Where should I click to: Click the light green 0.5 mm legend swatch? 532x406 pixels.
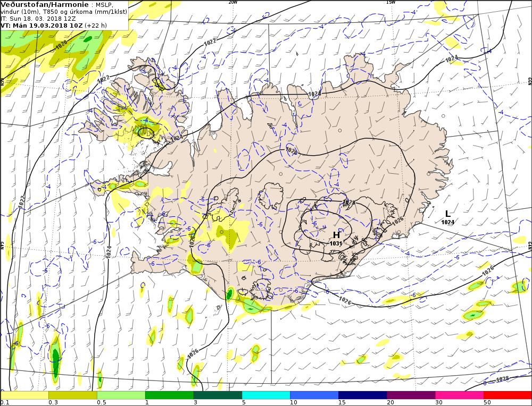click(121, 395)
